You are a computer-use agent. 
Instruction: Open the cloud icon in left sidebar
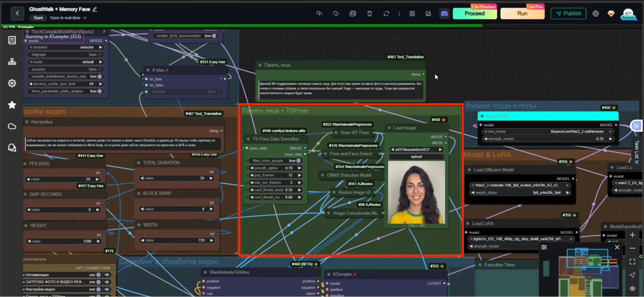[x=12, y=126]
